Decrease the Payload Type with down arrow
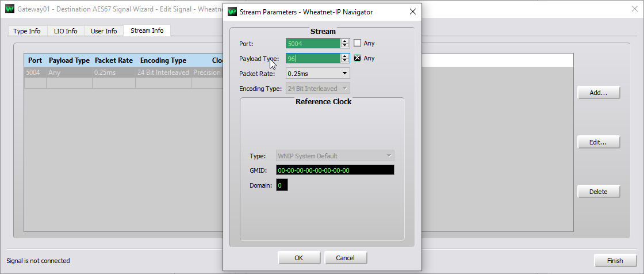The width and height of the screenshot is (644, 274). tap(345, 60)
